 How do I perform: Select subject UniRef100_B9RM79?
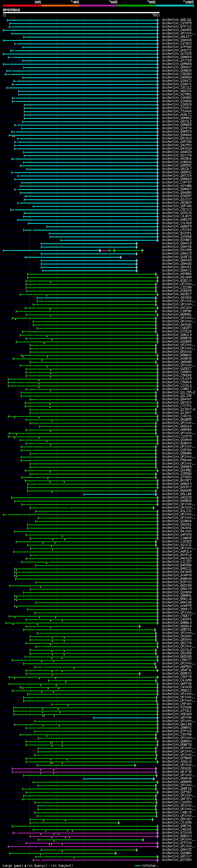tap(177, 131)
